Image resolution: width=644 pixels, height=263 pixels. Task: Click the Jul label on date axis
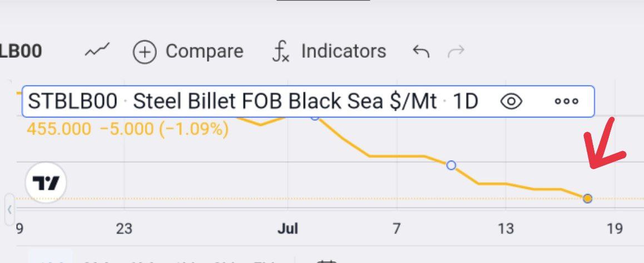[288, 229]
